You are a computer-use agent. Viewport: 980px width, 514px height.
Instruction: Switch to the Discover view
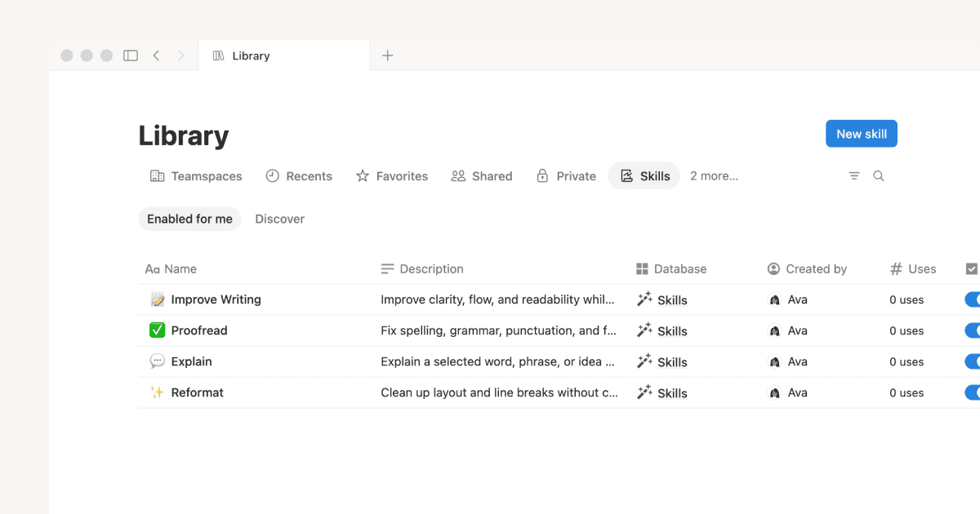(280, 219)
